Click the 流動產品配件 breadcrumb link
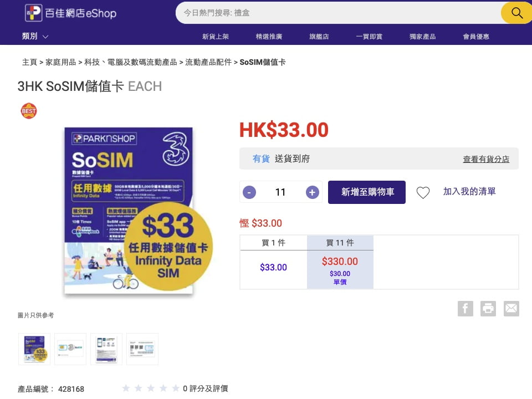532x399 pixels. click(208, 62)
